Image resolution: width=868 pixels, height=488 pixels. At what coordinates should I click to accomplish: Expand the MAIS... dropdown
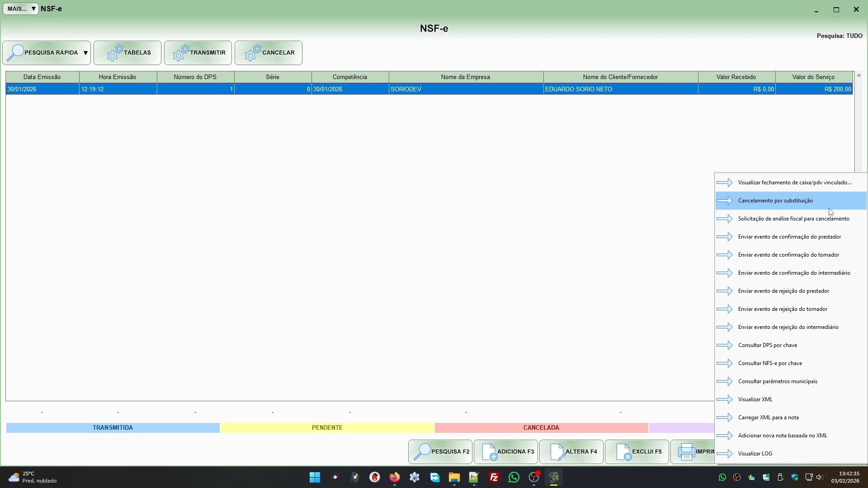click(21, 9)
